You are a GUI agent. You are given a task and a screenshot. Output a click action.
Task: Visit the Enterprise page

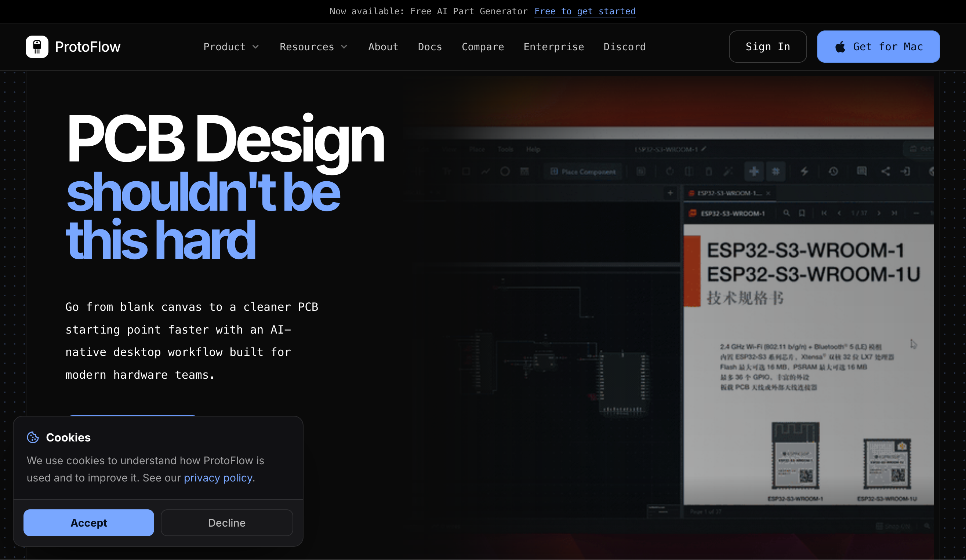[x=553, y=47]
